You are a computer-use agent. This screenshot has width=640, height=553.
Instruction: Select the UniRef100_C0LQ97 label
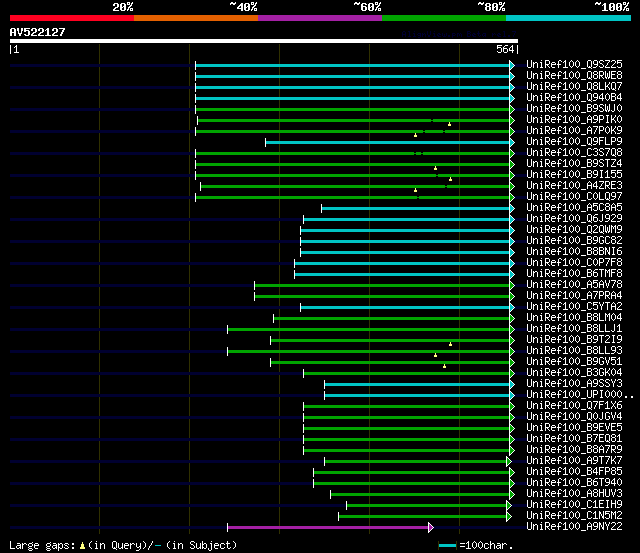point(574,197)
